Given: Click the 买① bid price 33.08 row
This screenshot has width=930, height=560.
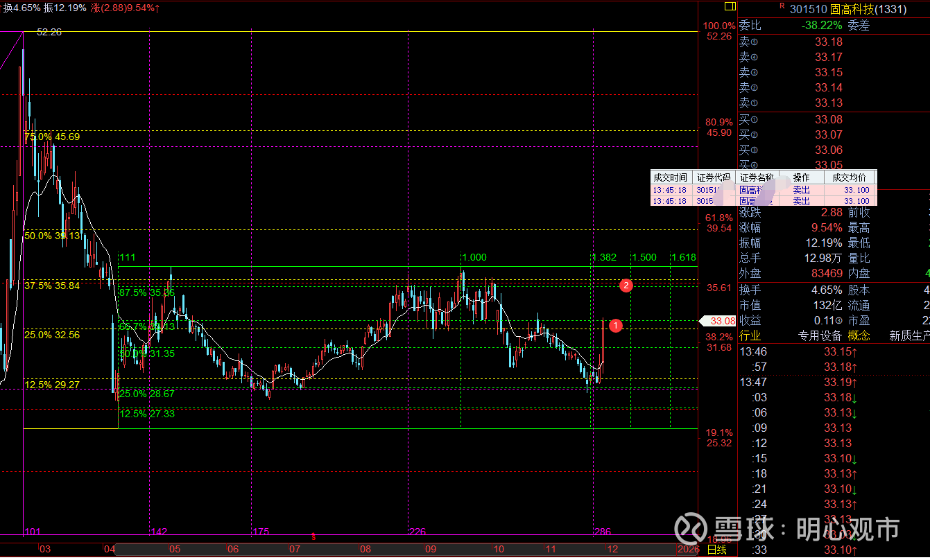Looking at the screenshot, I should 829,120.
